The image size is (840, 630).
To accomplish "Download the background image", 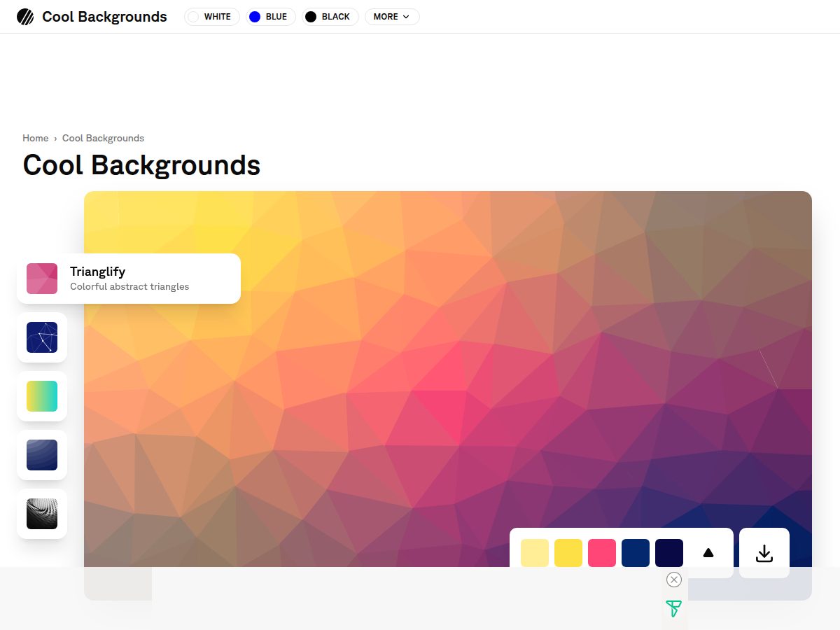I will point(764,553).
